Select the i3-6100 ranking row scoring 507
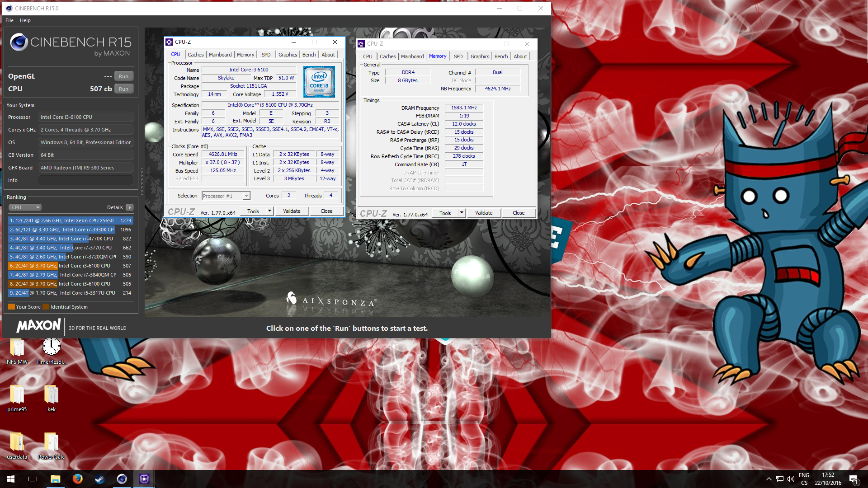The width and height of the screenshot is (868, 488). click(71, 266)
